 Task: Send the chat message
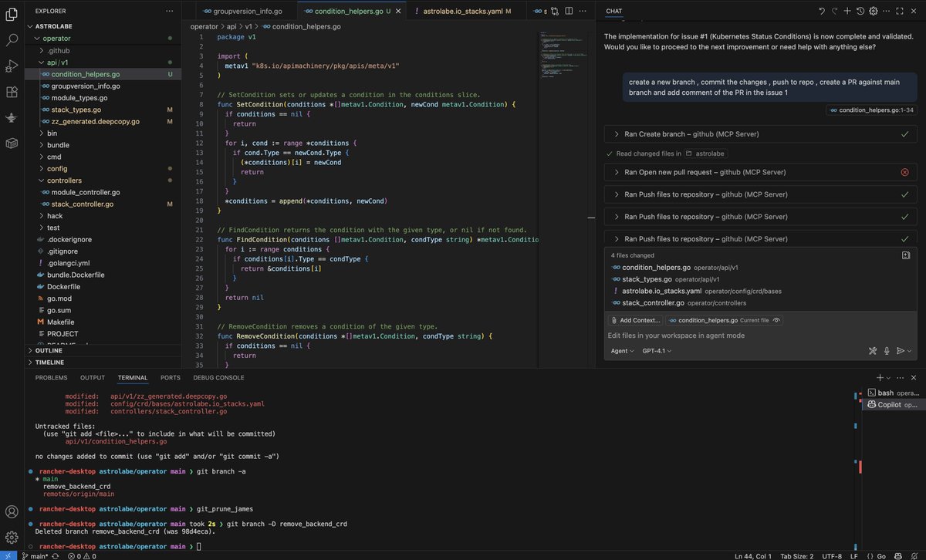(900, 351)
